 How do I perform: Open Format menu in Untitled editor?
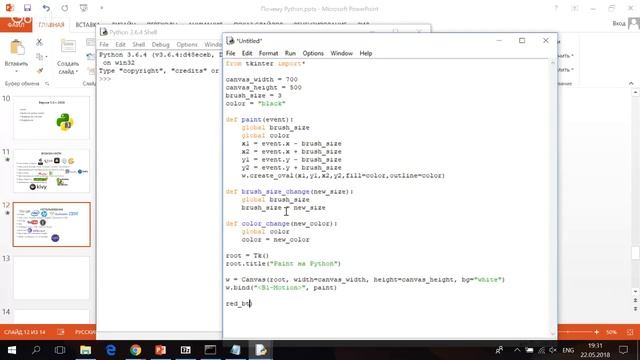268,53
